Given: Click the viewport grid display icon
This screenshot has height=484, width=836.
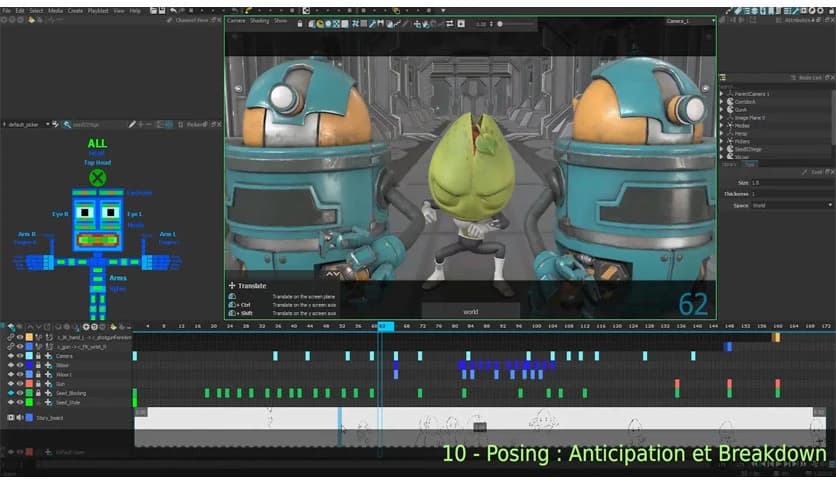Looking at the screenshot, I should 355,23.
